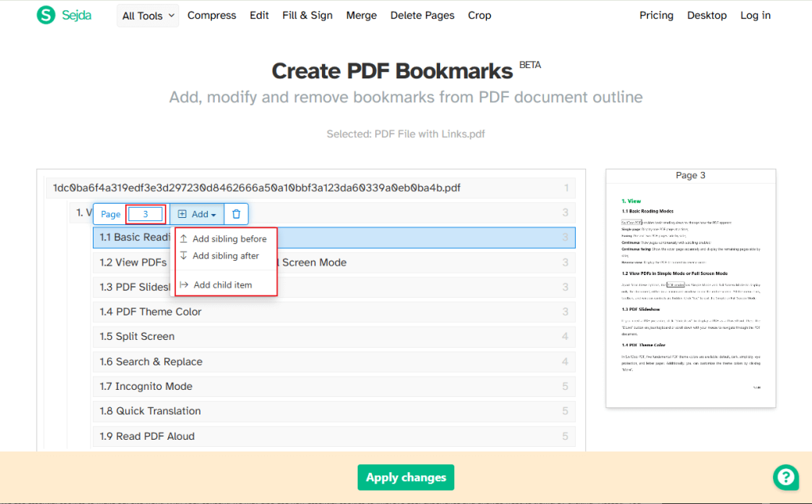This screenshot has width=812, height=504.
Task: Click the plus icon on the Add button
Action: [x=184, y=214]
